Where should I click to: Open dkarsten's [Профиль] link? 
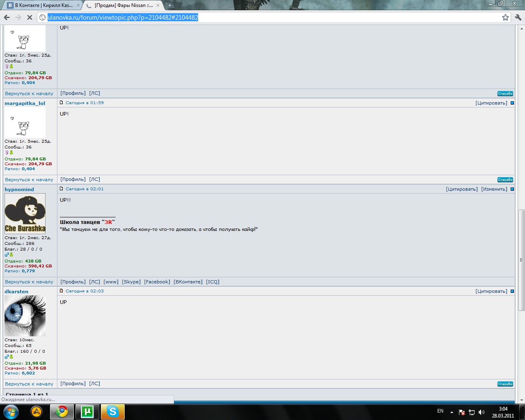(x=73, y=383)
